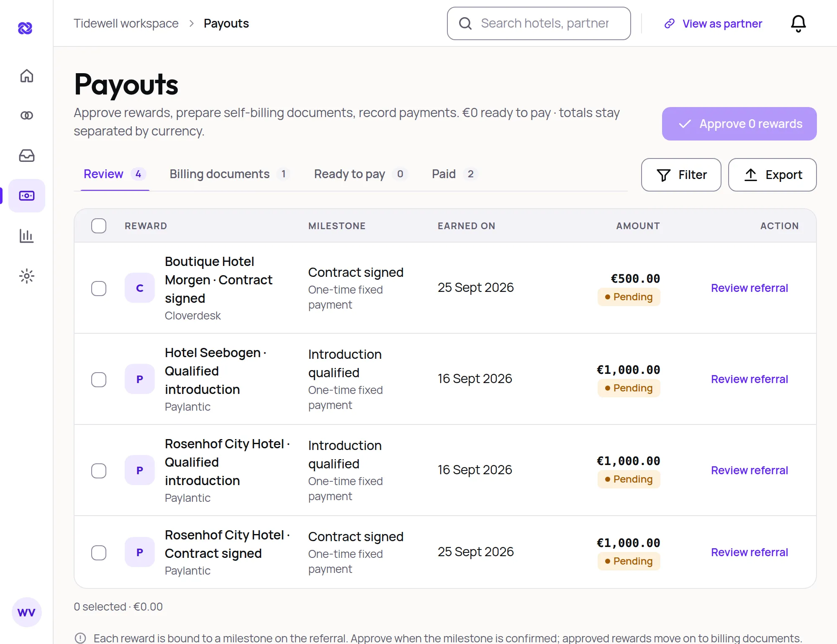
Task: Click the C badge for Boutique Hotel Morgen
Action: coord(140,288)
